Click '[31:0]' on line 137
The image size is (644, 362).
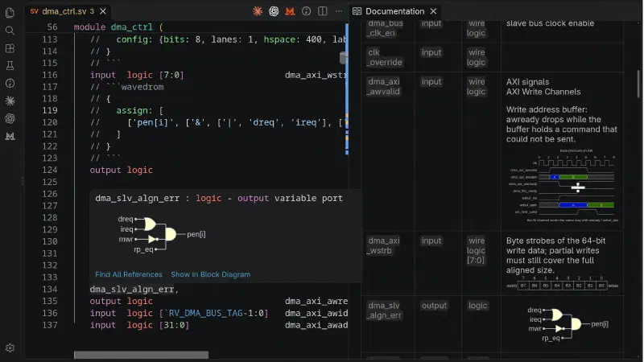point(174,325)
